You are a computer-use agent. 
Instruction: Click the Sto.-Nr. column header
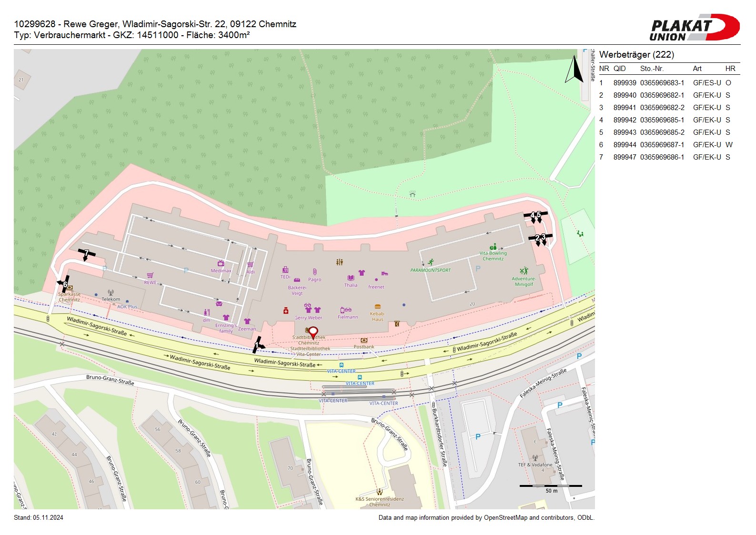click(x=652, y=69)
